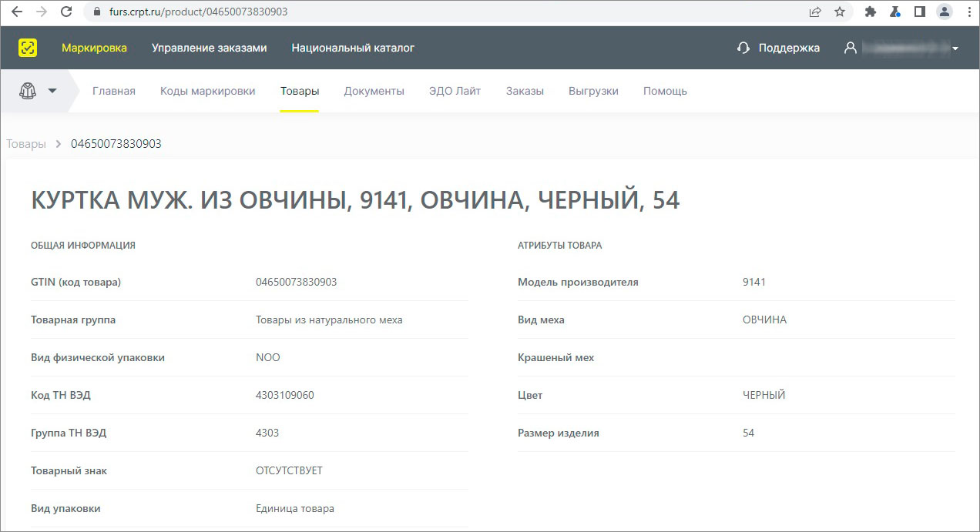The image size is (980, 532).
Task: Open Управление заказами menu item
Action: [209, 48]
